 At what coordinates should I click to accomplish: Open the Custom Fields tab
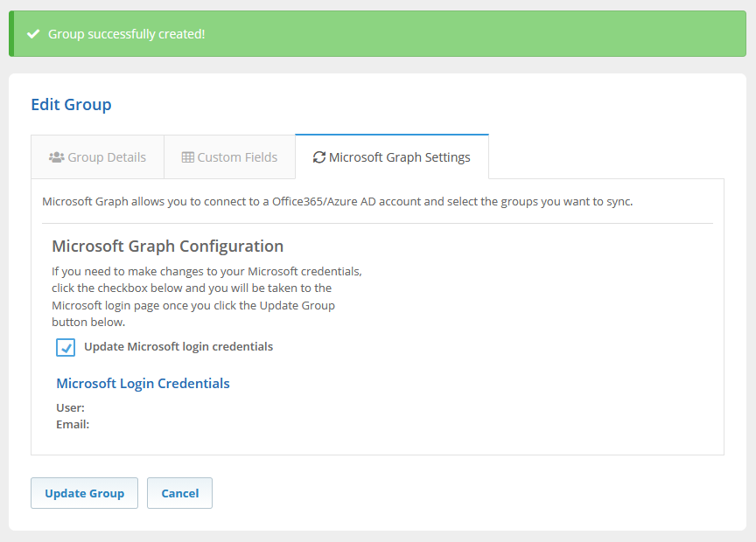tap(229, 157)
